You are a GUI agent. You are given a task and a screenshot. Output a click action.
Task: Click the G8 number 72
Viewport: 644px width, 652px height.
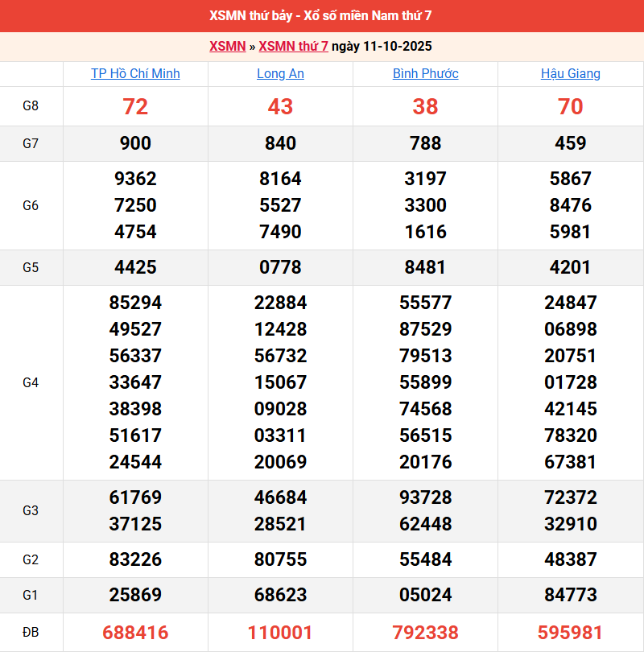point(135,106)
